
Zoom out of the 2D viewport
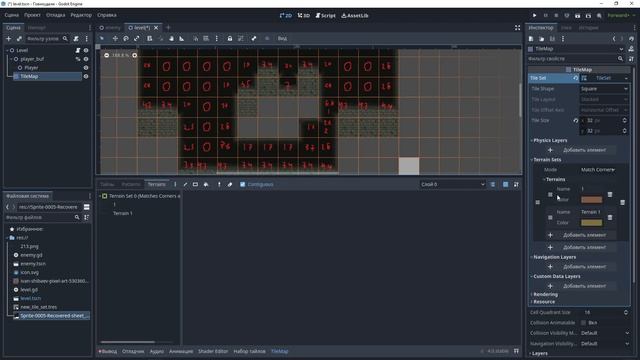pos(107,55)
